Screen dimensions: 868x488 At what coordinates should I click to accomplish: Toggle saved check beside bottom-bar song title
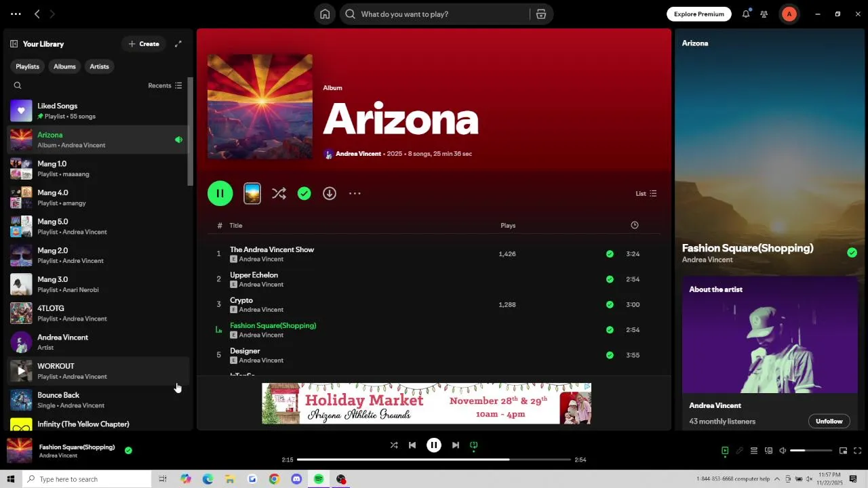coord(128,450)
